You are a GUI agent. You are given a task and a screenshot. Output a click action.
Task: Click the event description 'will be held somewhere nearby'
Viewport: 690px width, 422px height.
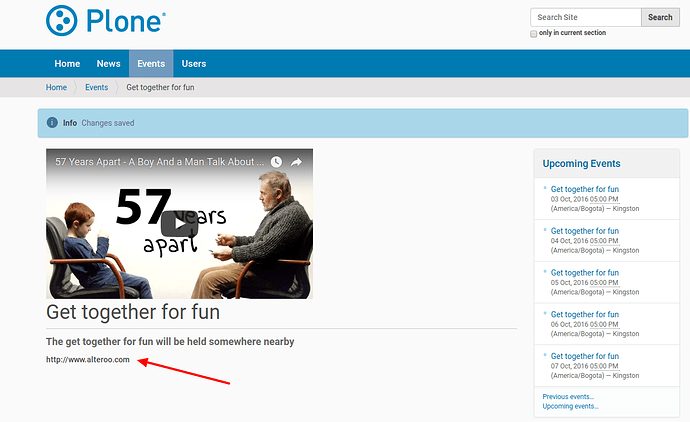[224, 341]
